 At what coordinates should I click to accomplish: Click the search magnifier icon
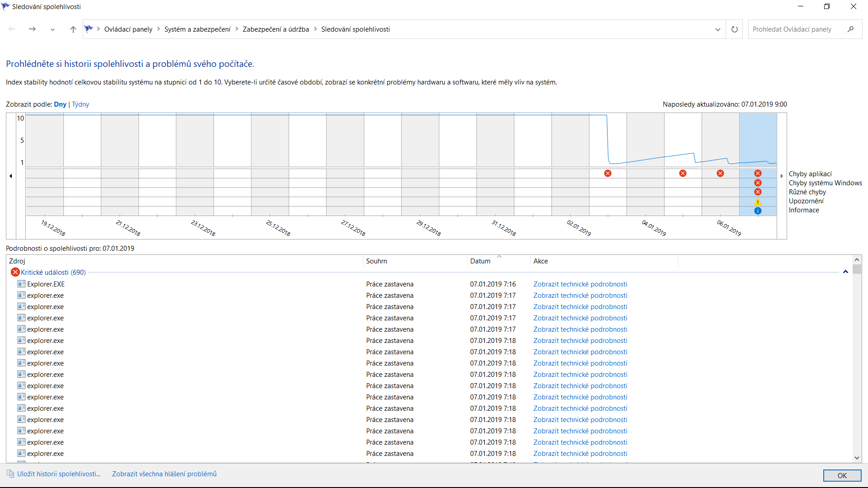pyautogui.click(x=850, y=29)
